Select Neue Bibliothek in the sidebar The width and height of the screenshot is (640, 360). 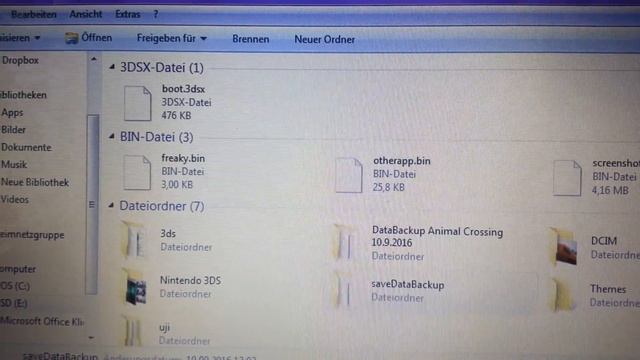(35, 182)
